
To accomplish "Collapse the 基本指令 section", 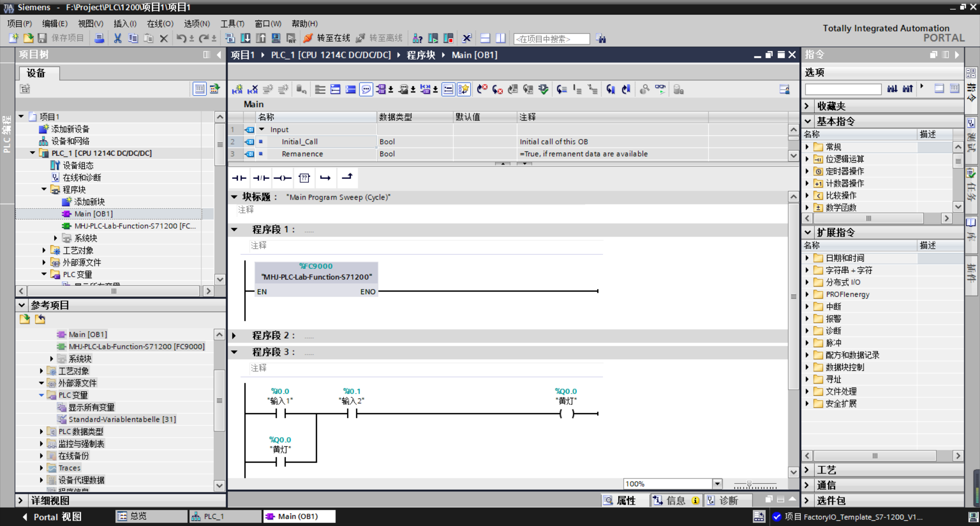I will [807, 121].
